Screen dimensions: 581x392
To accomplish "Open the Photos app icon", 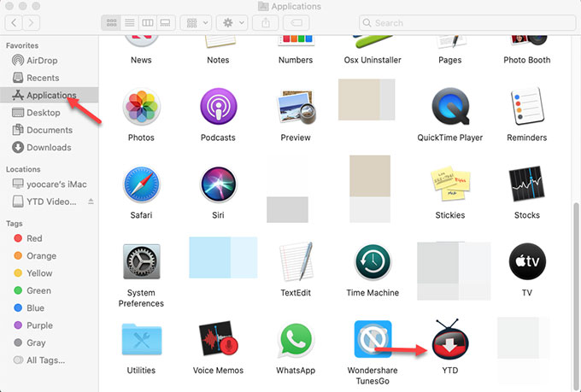I will click(141, 107).
